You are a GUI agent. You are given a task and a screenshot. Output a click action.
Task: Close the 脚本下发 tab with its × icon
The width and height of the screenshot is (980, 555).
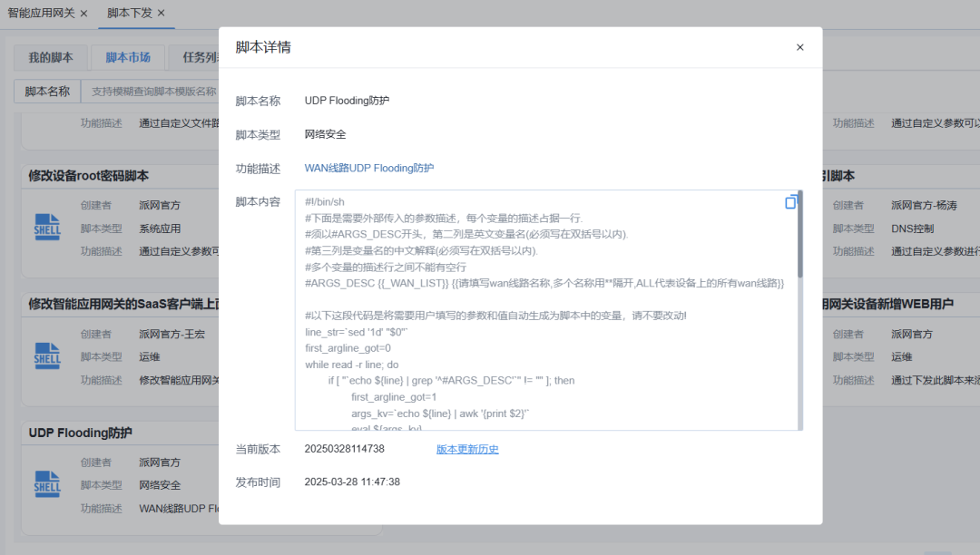161,14
